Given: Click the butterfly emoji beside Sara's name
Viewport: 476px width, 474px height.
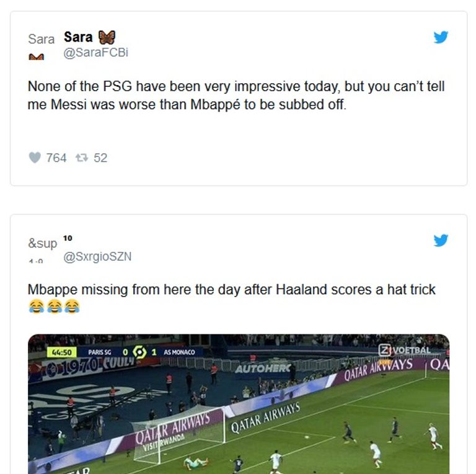Looking at the screenshot, I should pos(107,37).
